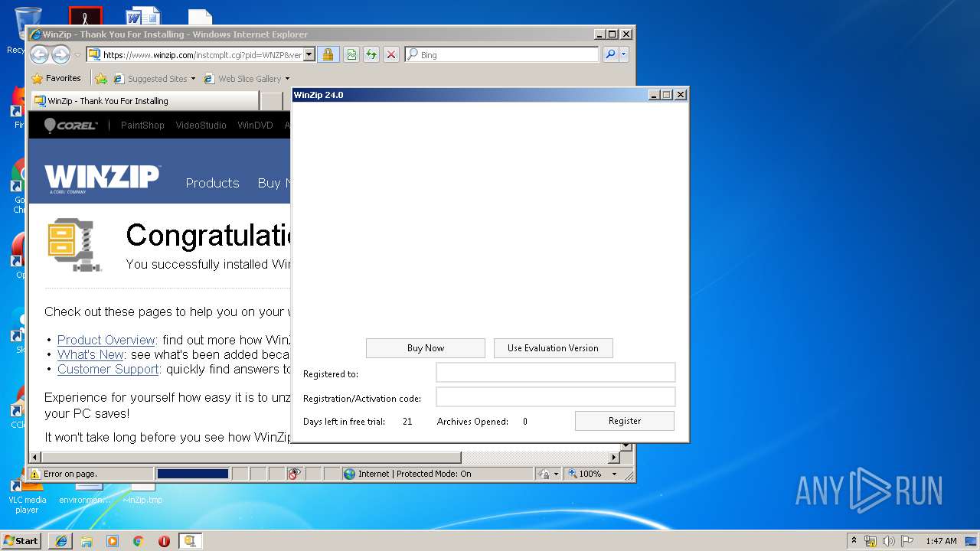Viewport: 980px width, 551px height.
Task: Select the VLC media player desktop icon
Action: click(x=27, y=496)
